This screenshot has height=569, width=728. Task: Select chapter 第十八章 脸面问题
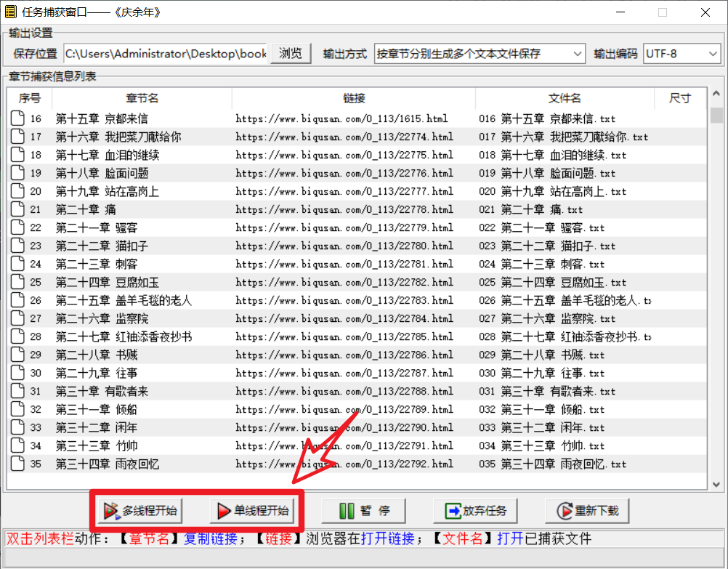[102, 173]
